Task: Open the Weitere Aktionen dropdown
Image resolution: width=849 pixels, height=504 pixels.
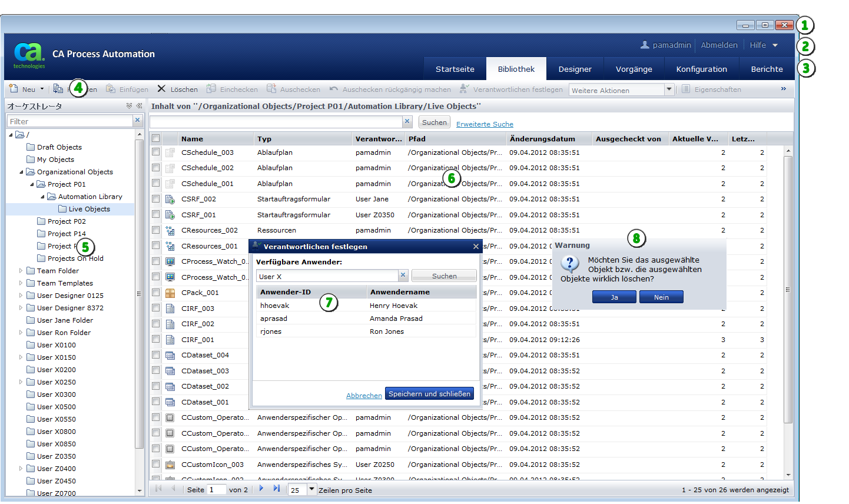Action: (x=669, y=89)
